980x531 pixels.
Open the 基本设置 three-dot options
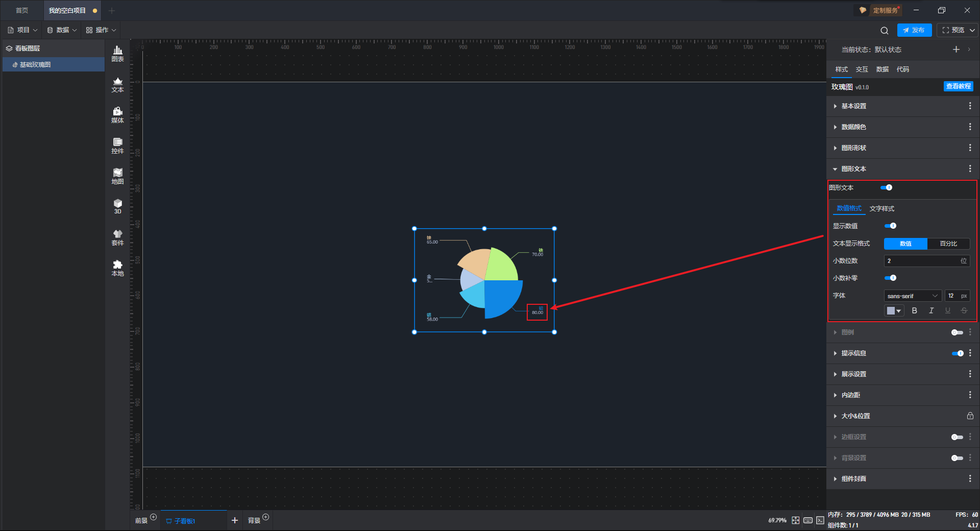970,106
